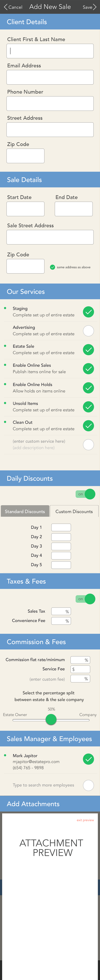Uncheck Enable Online Sales checkmark
The height and width of the screenshot is (980, 100).
[x=88, y=369]
